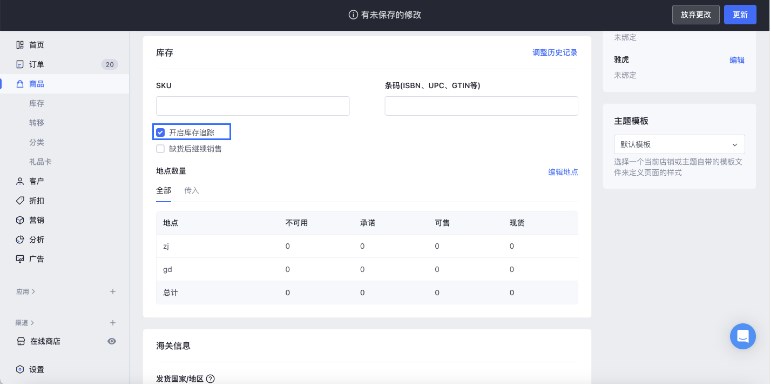Click the 总计 row label

[x=170, y=293]
